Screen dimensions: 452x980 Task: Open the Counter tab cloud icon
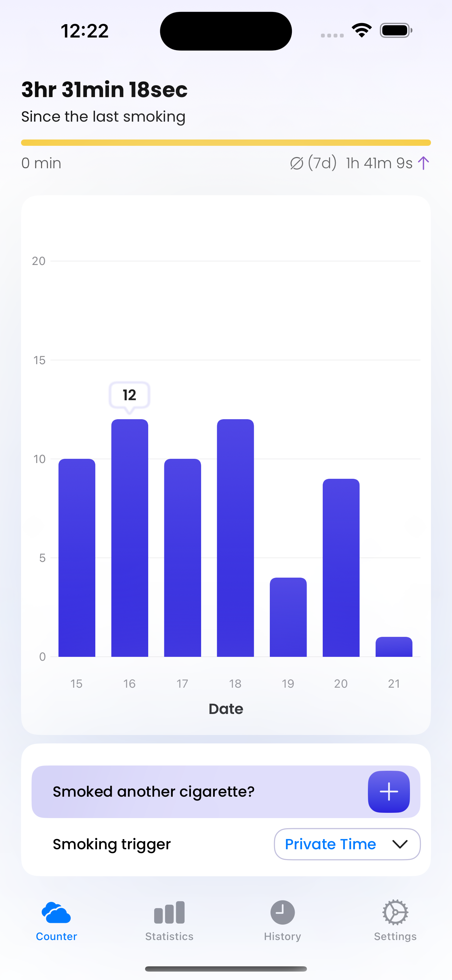[x=56, y=912]
